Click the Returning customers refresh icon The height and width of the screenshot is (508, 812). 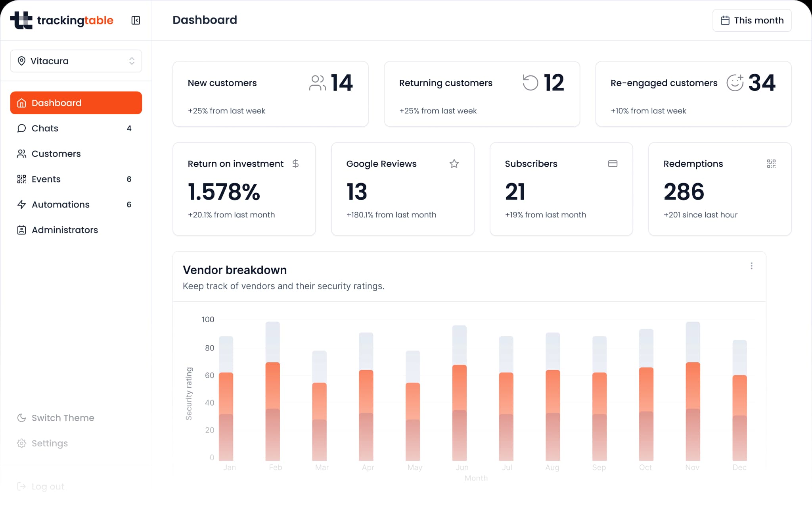530,83
